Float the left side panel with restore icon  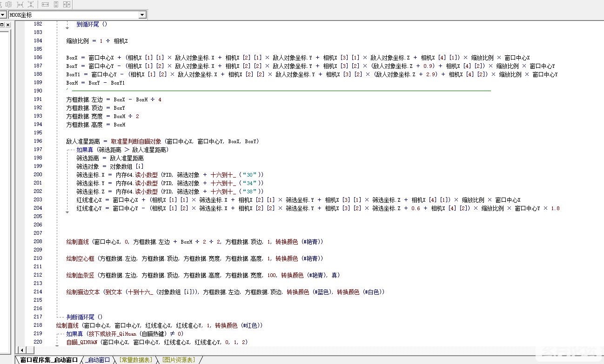click(2, 25)
